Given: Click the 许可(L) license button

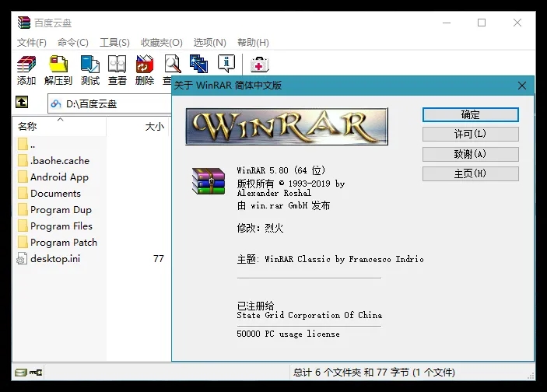Looking at the screenshot, I should click(470, 134).
